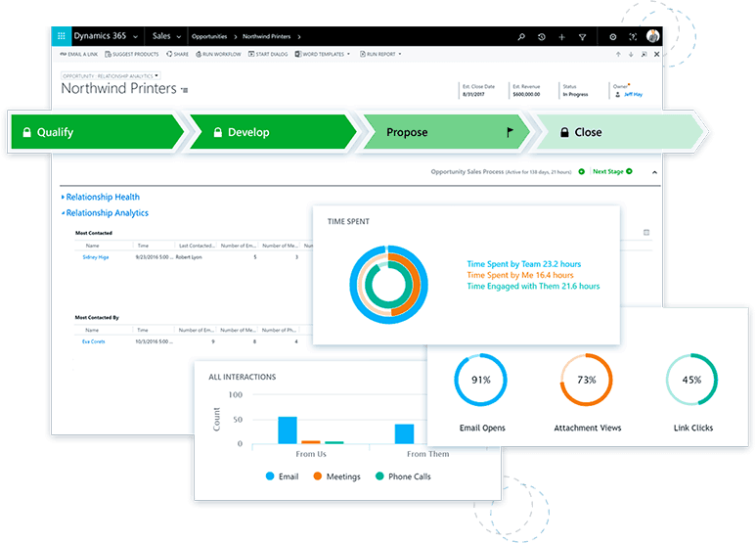Click the Email A Link command
Screen dimensions: 756x543
pos(78,55)
